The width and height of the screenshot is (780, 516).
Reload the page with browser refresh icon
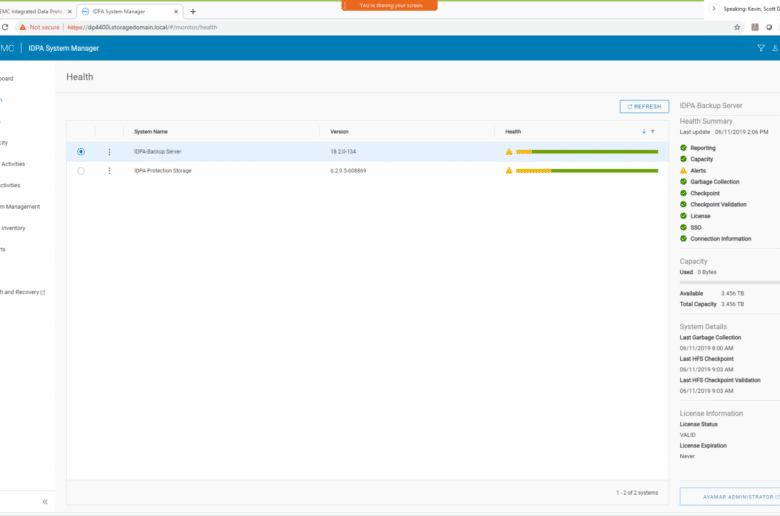point(5,27)
